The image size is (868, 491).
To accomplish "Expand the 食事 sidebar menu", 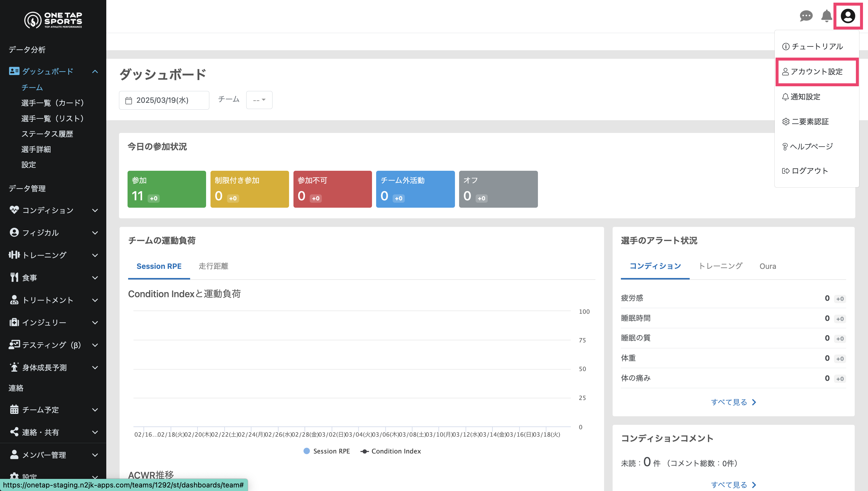I will (95, 277).
